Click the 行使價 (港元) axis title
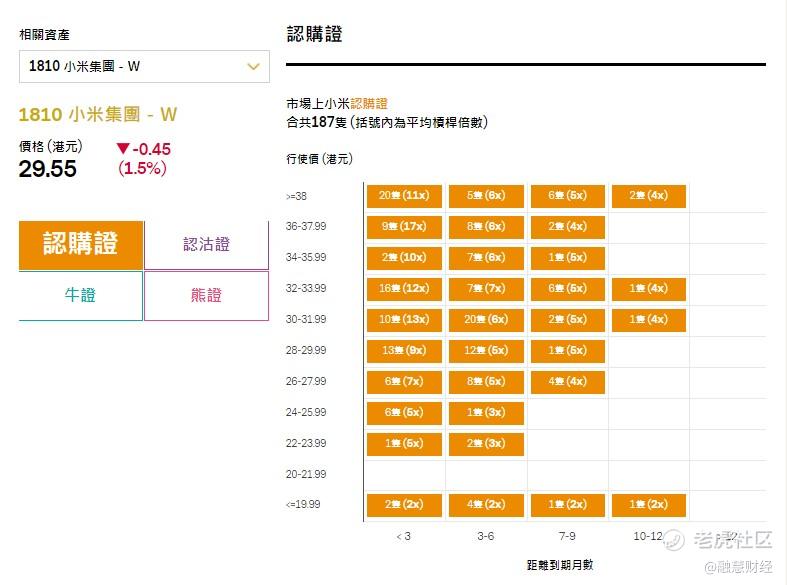 (x=320, y=159)
